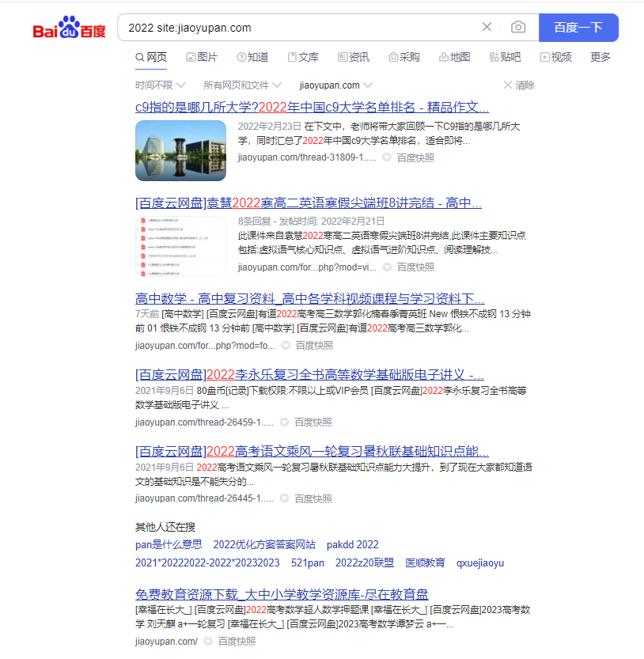Search related term 医顺教育
644x659 pixels.
pos(425,562)
